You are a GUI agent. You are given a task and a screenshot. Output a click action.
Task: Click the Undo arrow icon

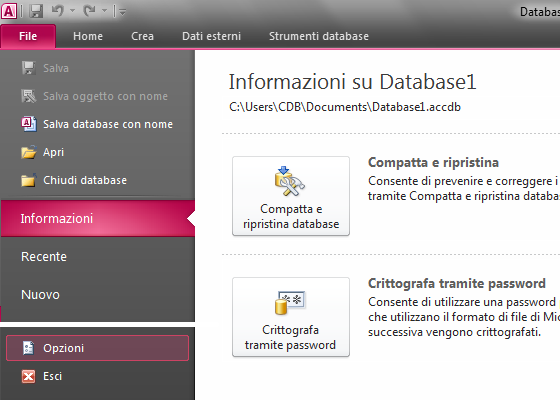(58, 11)
